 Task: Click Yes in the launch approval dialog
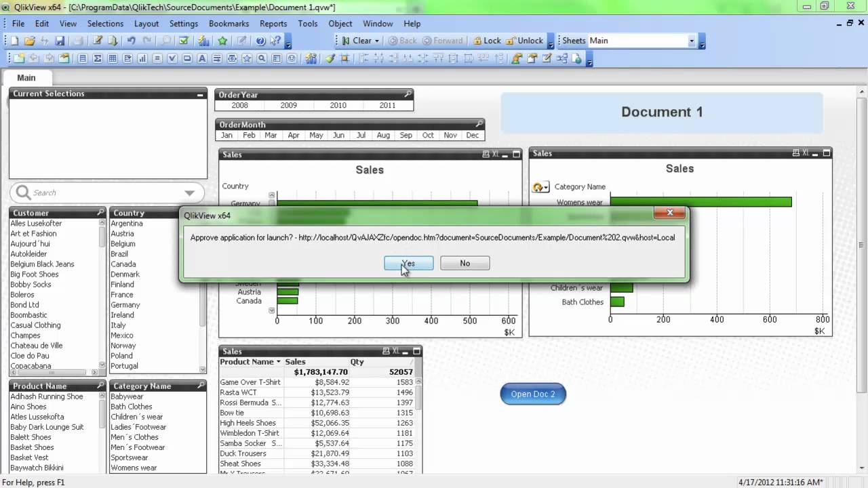[409, 263]
